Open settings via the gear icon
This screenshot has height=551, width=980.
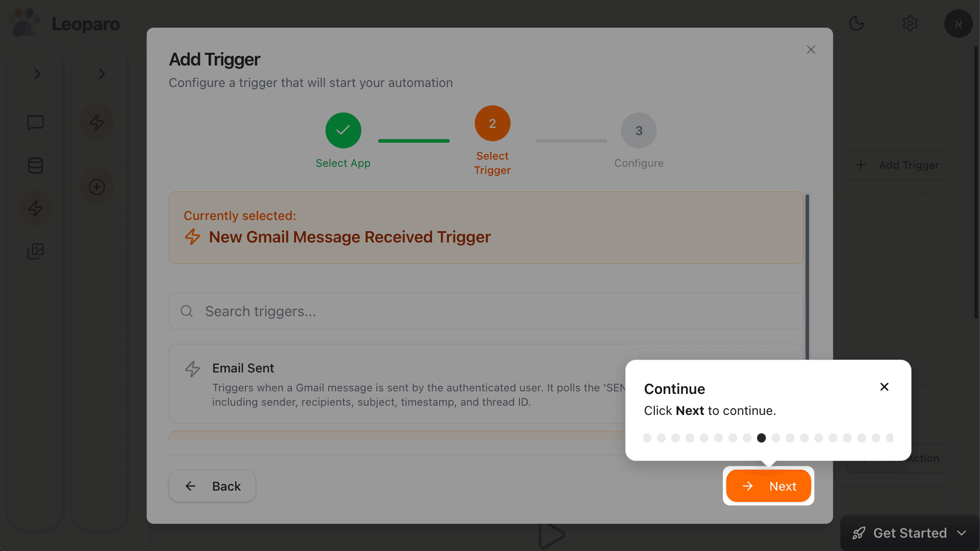[910, 24]
